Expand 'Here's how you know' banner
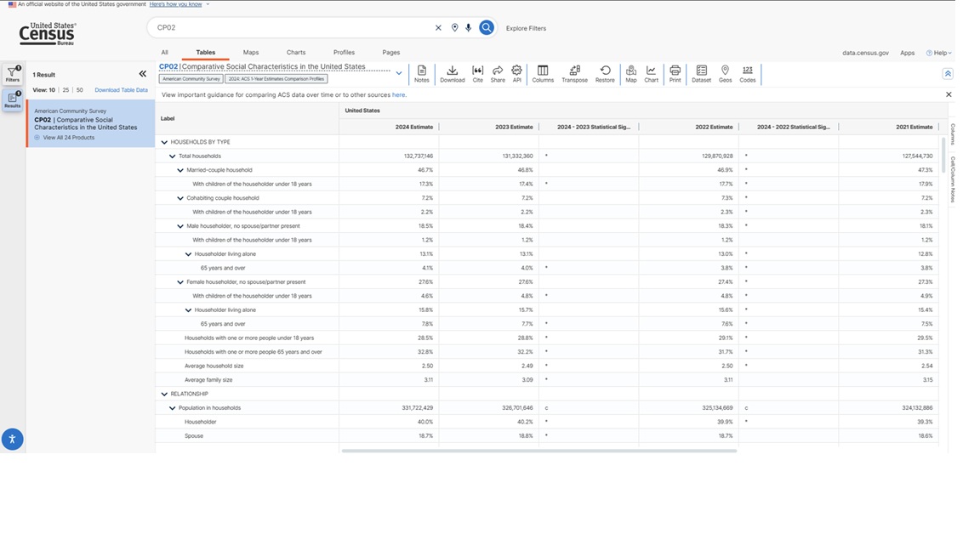The height and width of the screenshot is (551, 980). click(175, 4)
